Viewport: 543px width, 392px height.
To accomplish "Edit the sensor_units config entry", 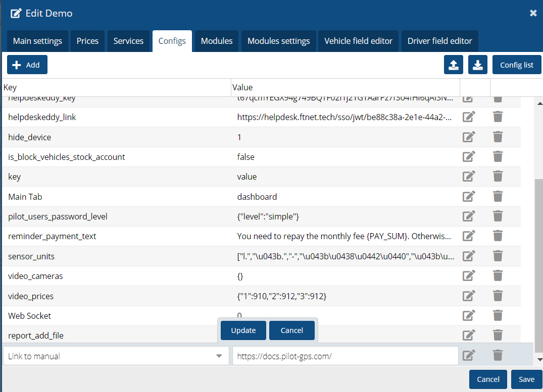I will click(469, 256).
